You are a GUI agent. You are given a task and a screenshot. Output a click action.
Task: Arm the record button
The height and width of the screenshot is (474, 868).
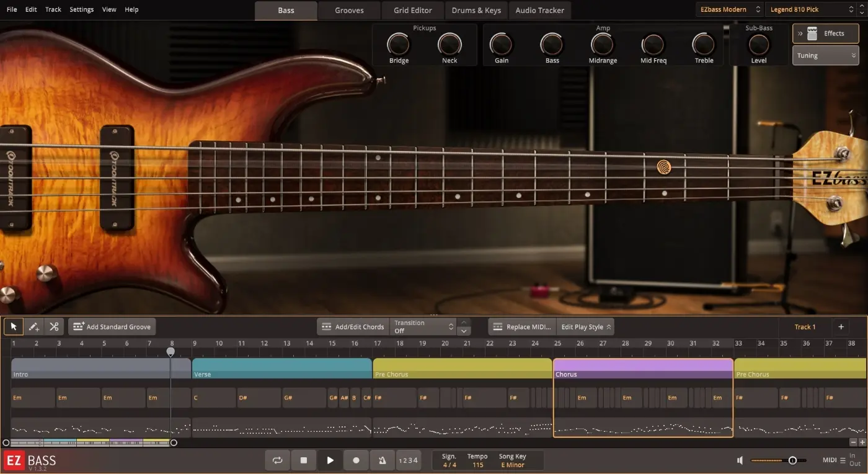click(x=356, y=460)
